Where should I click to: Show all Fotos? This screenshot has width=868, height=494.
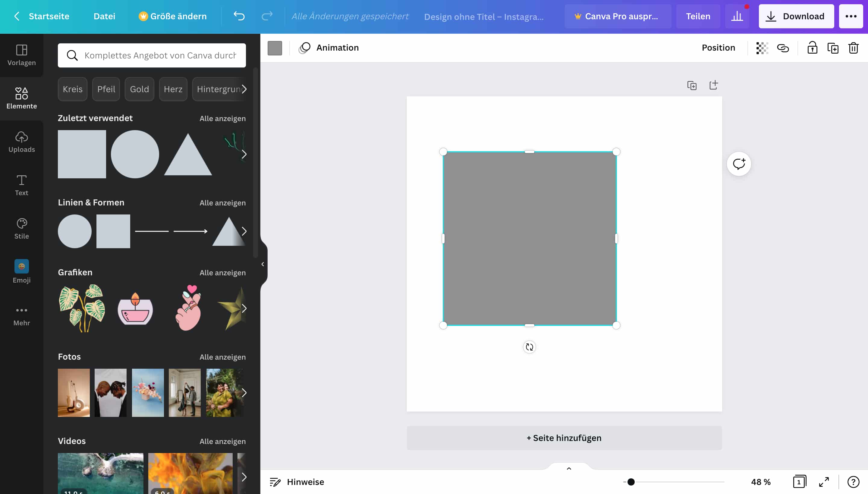coord(223,357)
